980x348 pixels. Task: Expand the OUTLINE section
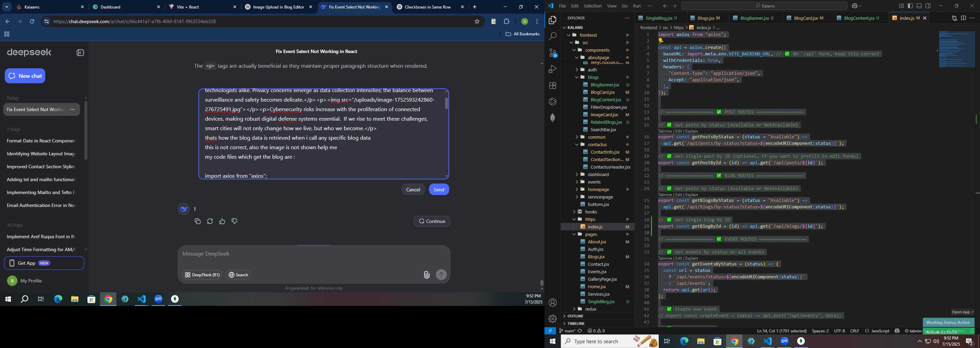coord(575,316)
